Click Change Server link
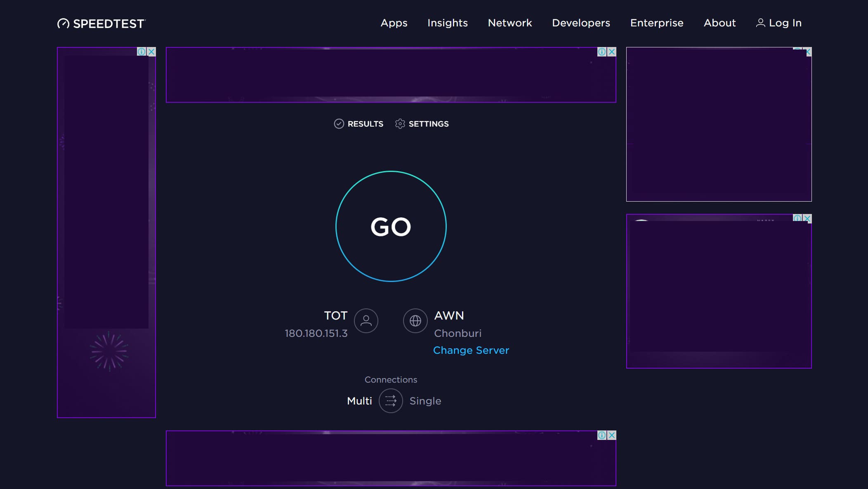Image resolution: width=868 pixels, height=489 pixels. click(471, 350)
